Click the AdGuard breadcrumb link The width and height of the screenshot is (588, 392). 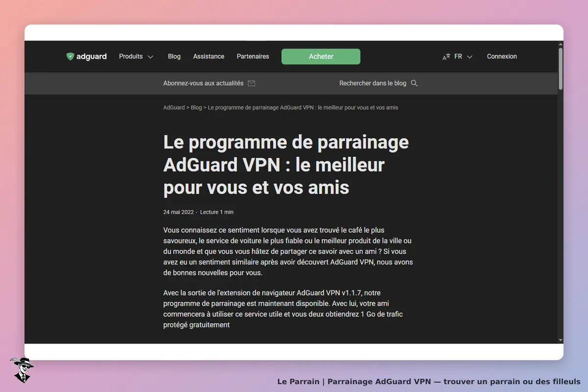[x=174, y=107]
